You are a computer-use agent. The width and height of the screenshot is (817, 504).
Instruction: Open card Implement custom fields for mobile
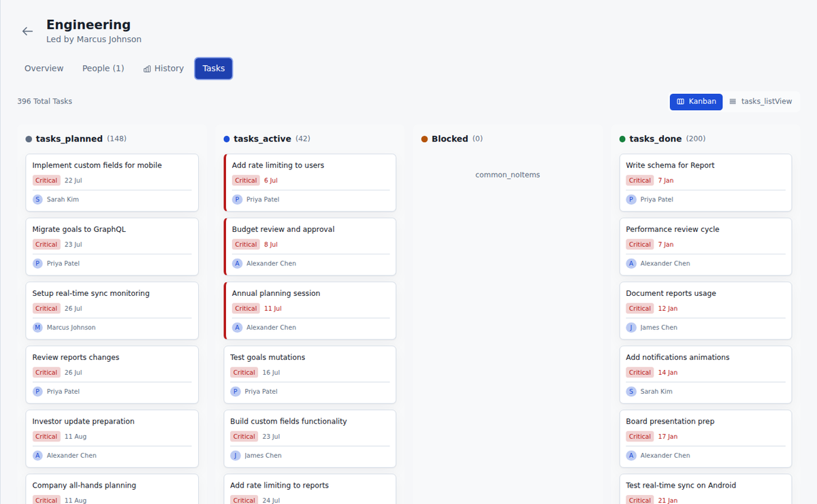[112, 183]
